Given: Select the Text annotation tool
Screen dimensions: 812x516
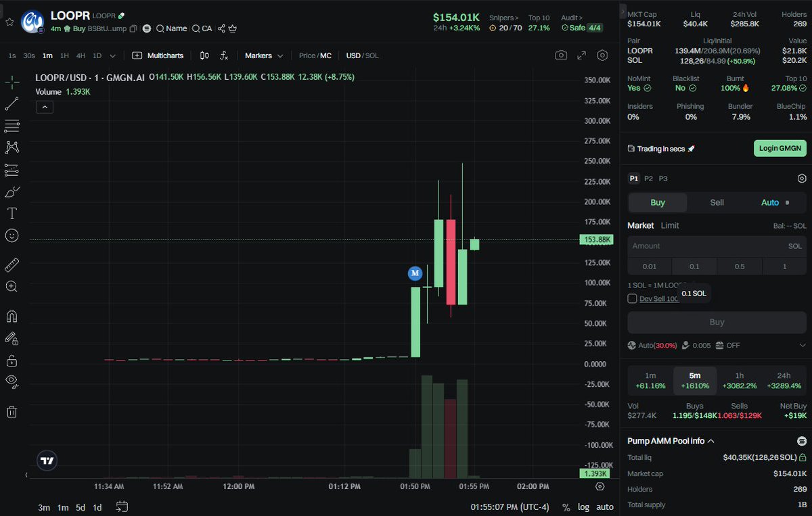Looking at the screenshot, I should tap(12, 213).
